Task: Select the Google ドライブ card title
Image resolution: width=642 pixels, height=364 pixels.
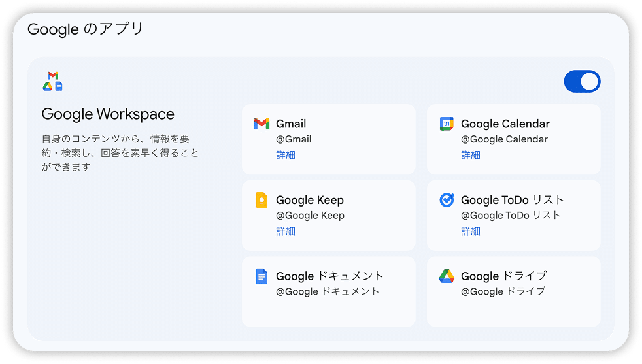Action: [x=503, y=276]
